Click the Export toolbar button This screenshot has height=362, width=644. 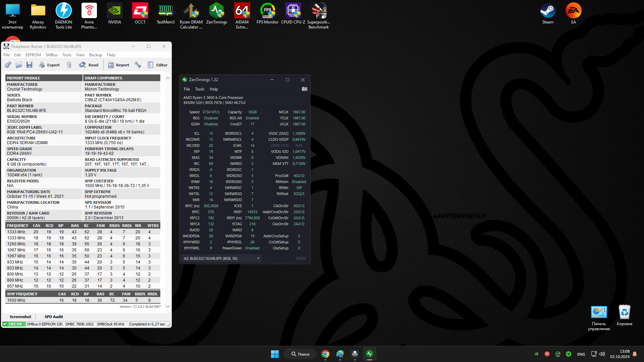[x=49, y=65]
